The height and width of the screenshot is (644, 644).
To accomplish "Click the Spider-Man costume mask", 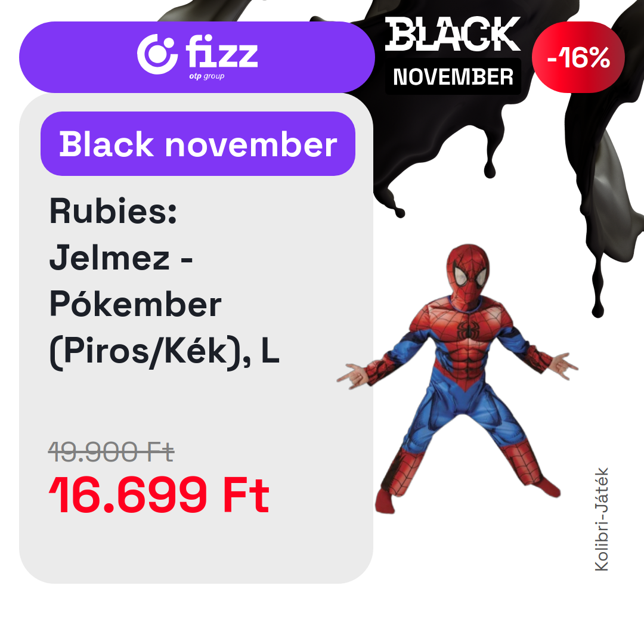I will pyautogui.click(x=472, y=274).
